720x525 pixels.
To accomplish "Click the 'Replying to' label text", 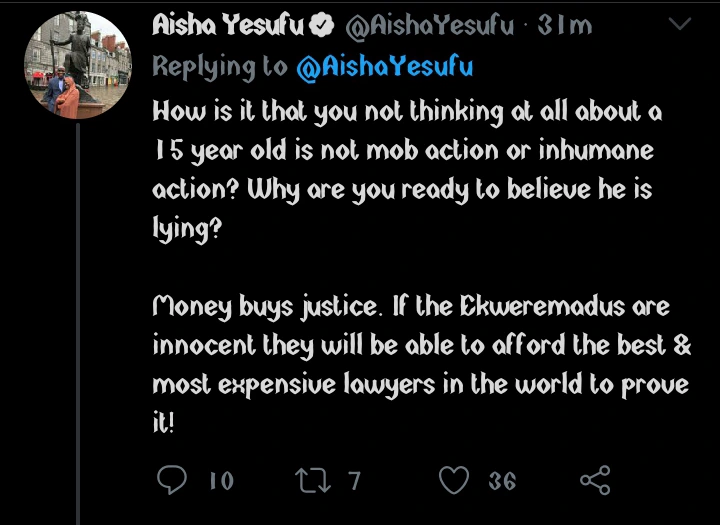I will [x=220, y=66].
